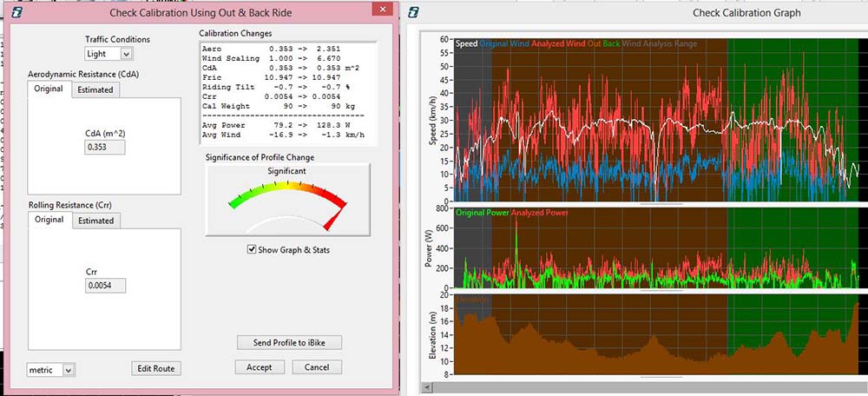The image size is (868, 396).
Task: Switch to Estimated tab under Rolling Resistance
Action: pos(95,221)
